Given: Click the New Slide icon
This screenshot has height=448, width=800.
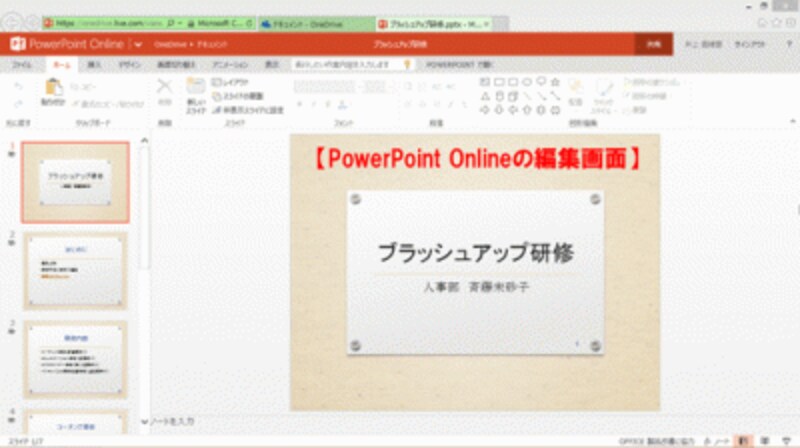Looking at the screenshot, I should [x=195, y=86].
